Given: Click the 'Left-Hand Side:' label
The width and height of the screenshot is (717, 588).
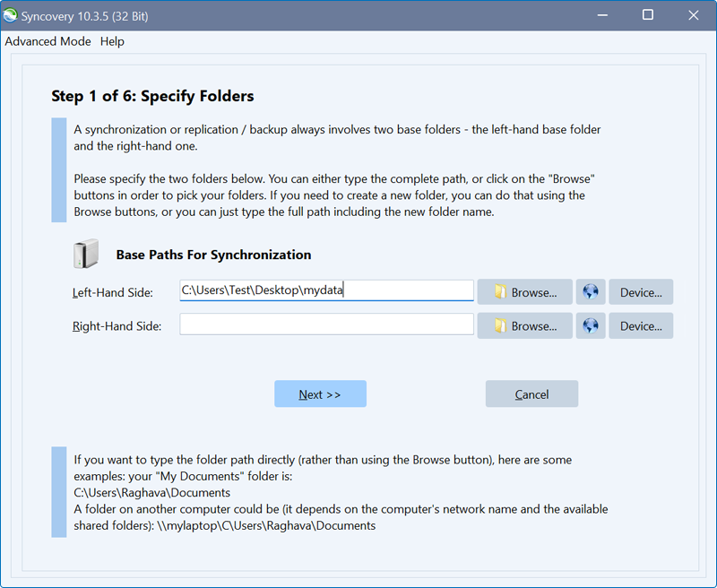Looking at the screenshot, I should (x=113, y=292).
